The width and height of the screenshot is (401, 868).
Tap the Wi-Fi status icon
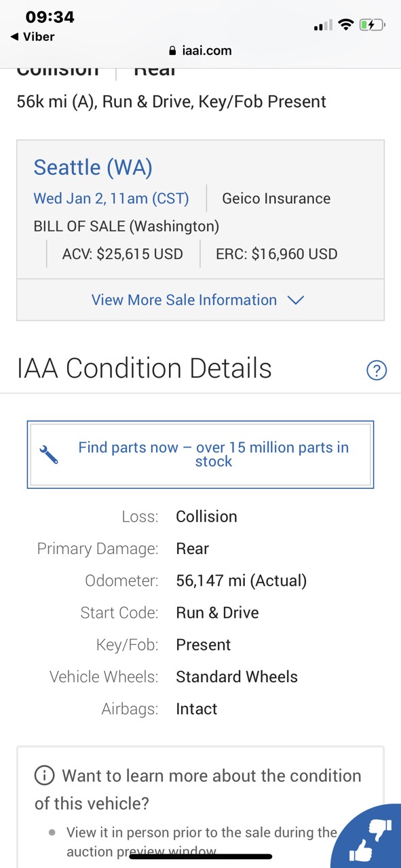[x=346, y=25]
